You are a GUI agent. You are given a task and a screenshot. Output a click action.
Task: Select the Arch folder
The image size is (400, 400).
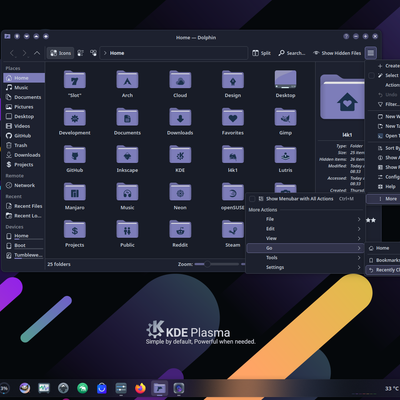(127, 83)
